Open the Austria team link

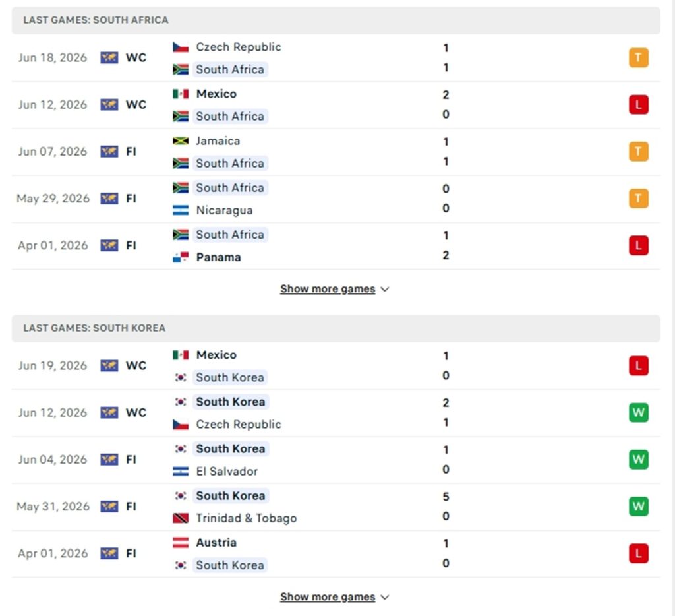coord(216,542)
